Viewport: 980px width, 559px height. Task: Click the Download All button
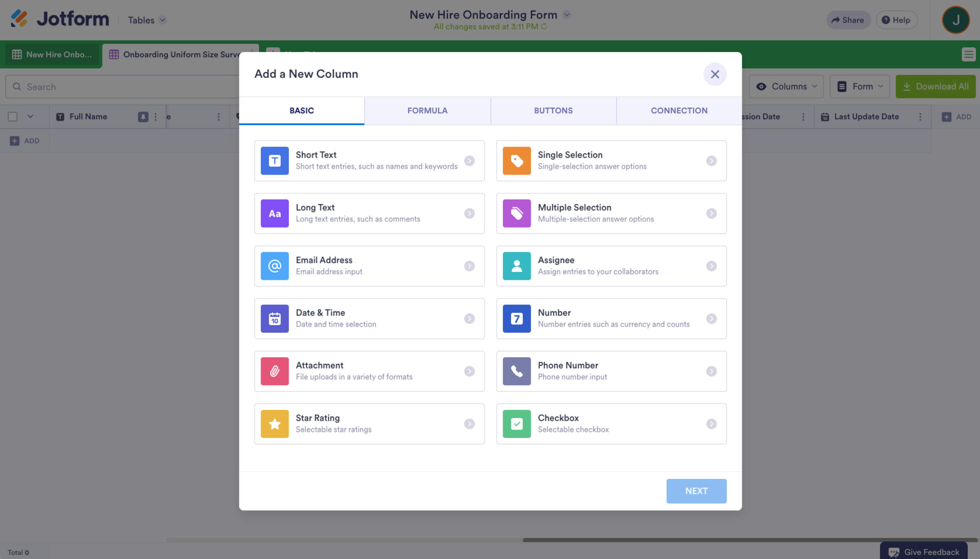(x=936, y=87)
